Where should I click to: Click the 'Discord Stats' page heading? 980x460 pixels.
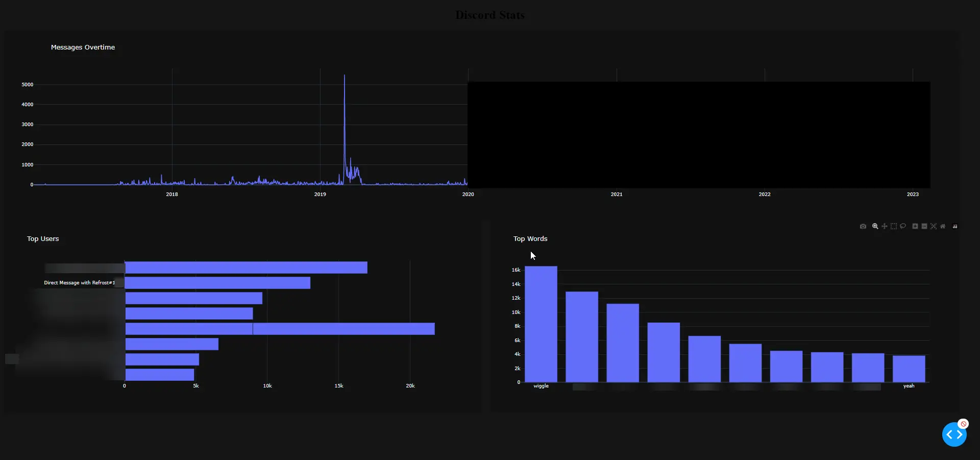[x=490, y=15]
